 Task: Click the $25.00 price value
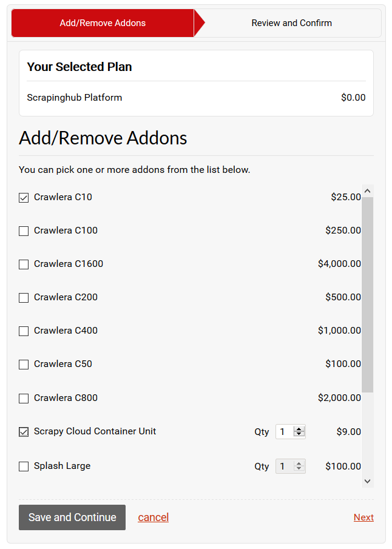coord(346,197)
